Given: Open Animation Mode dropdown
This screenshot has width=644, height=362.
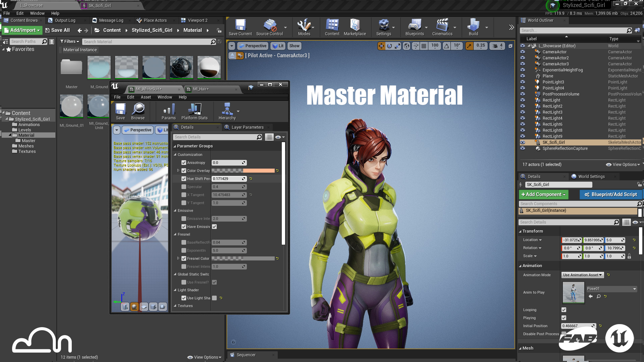Looking at the screenshot, I should pyautogui.click(x=582, y=275).
